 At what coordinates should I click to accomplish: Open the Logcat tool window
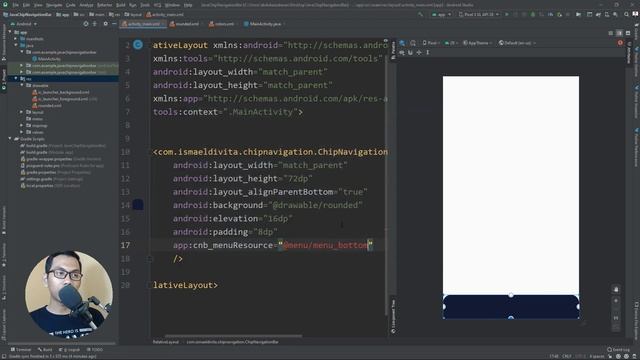pos(69,350)
